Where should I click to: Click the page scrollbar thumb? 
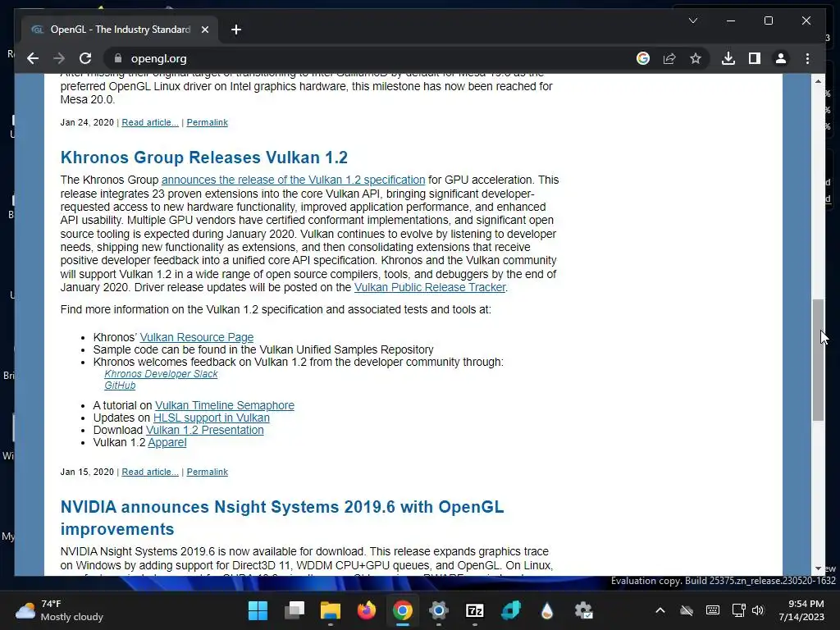818,360
